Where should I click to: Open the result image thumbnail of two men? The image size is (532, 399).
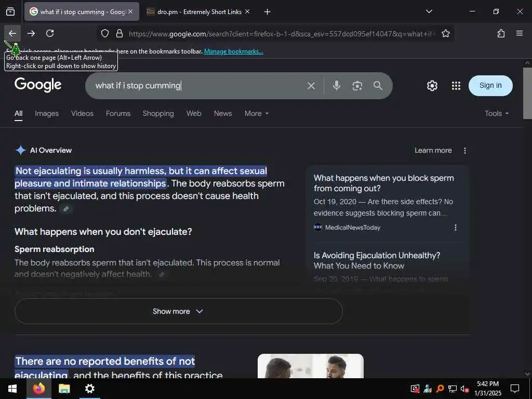[311, 366]
